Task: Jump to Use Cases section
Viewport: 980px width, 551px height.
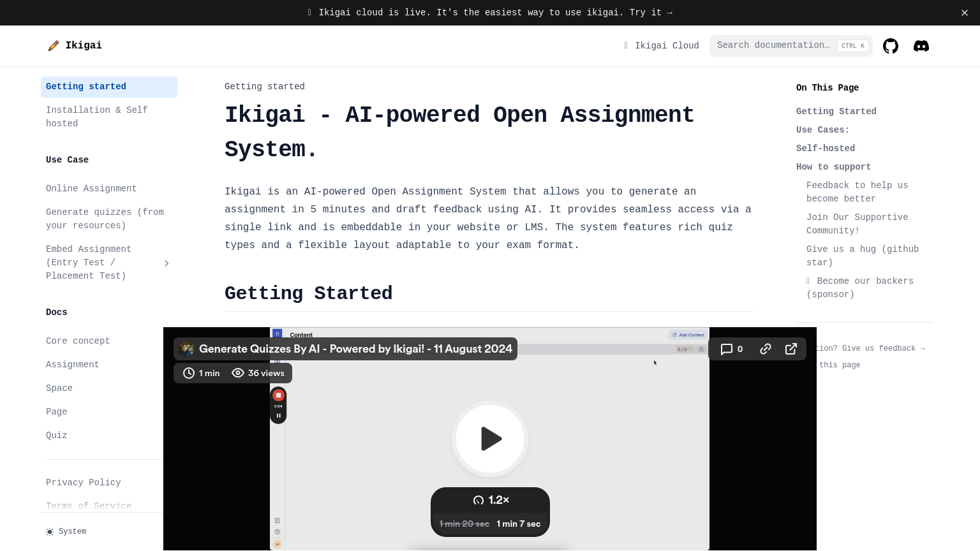Action: click(x=822, y=130)
